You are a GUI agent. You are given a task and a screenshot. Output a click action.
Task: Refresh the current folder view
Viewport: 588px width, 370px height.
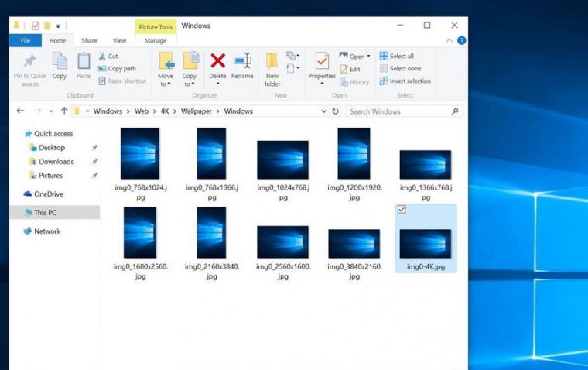click(x=335, y=111)
